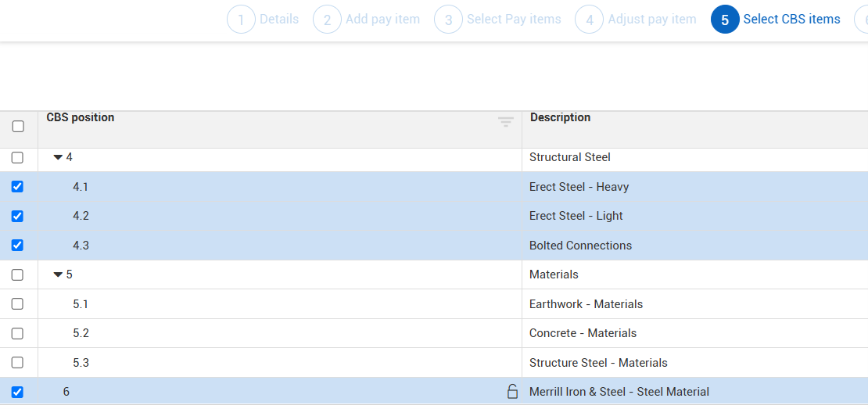This screenshot has width=868, height=409.
Task: Click step 1 circle for Details
Action: 242,20
